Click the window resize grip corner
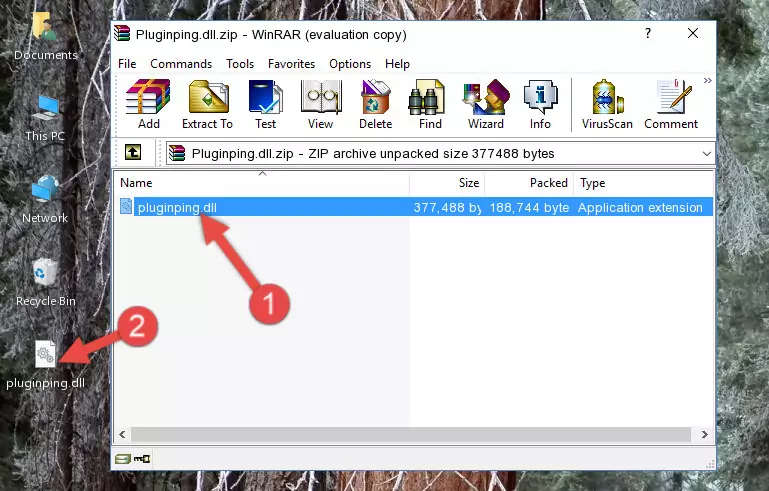 709,464
